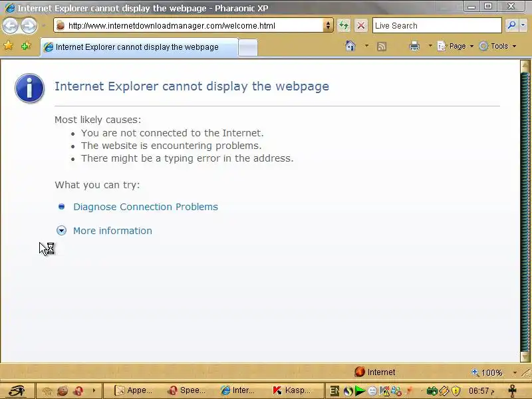Switch to 'Spee...' taskbar window

(x=188, y=390)
